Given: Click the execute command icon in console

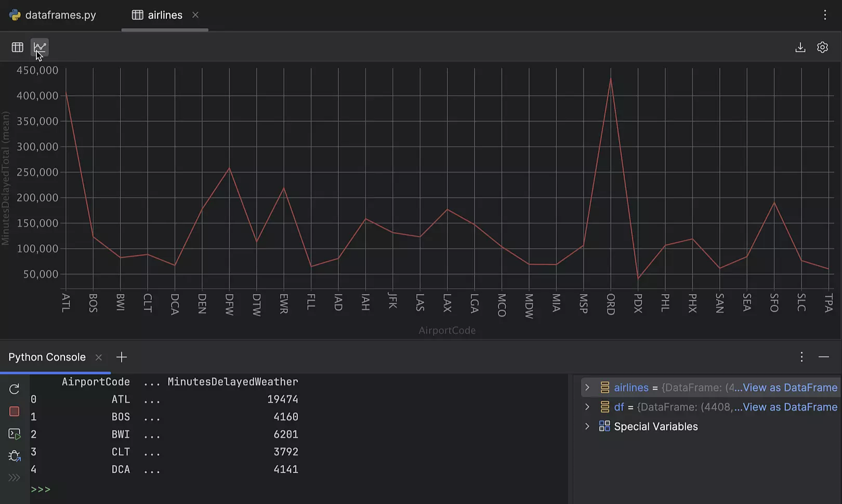Looking at the screenshot, I should click(x=14, y=434).
